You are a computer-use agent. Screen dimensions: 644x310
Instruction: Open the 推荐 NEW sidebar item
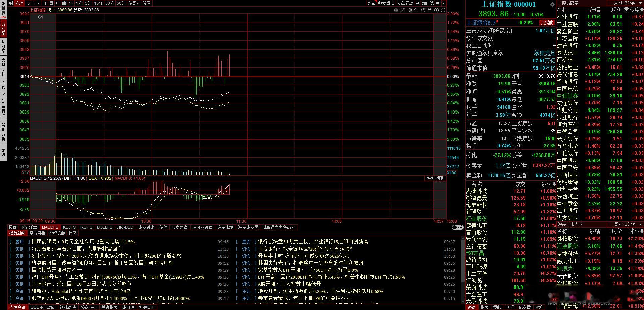pyautogui.click(x=4, y=12)
